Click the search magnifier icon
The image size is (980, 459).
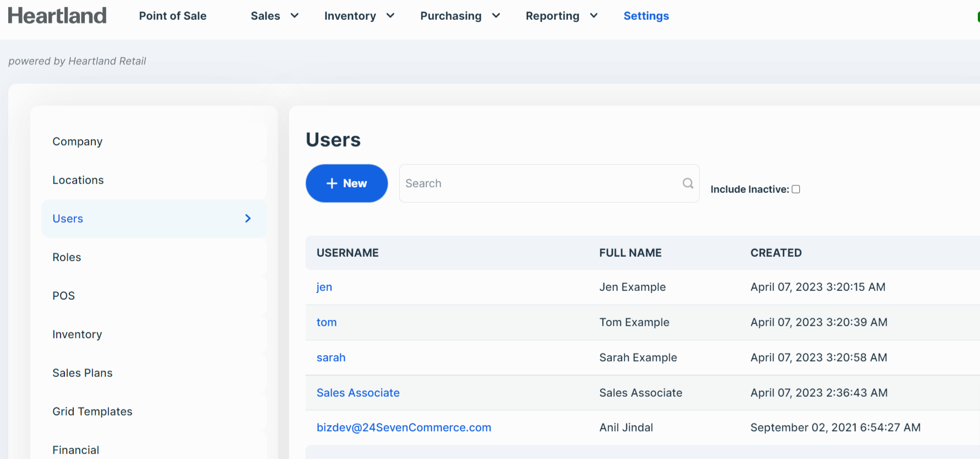tap(688, 183)
